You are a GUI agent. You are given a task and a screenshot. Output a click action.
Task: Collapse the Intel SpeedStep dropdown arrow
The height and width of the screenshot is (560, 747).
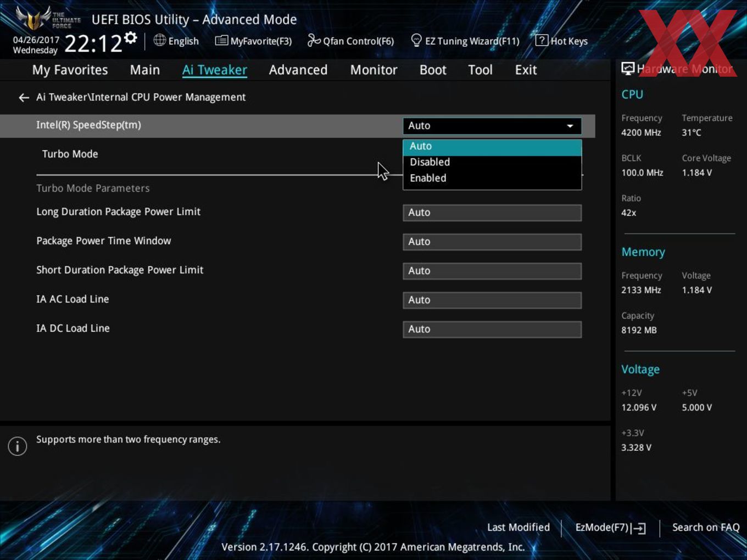pos(570,126)
